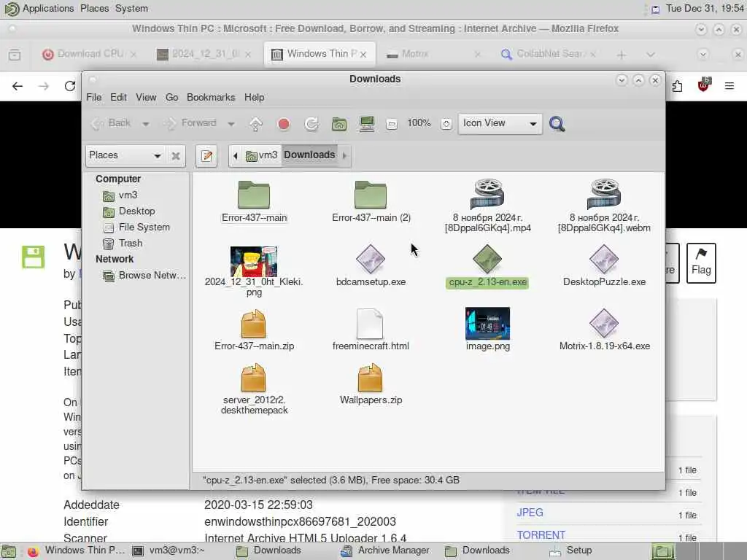Reload the Downloads folder view

(311, 124)
